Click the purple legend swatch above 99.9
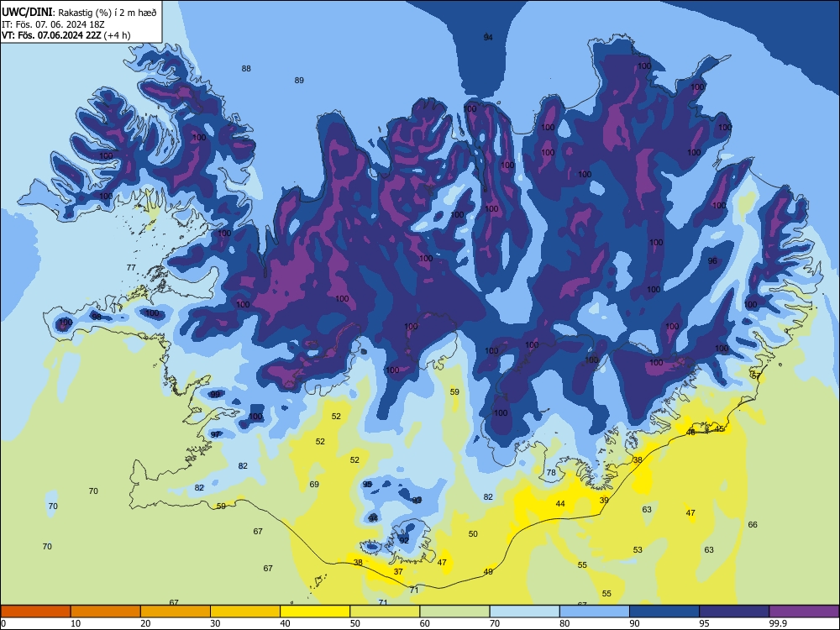Screen dimensions: 840x630 (x=804, y=612)
